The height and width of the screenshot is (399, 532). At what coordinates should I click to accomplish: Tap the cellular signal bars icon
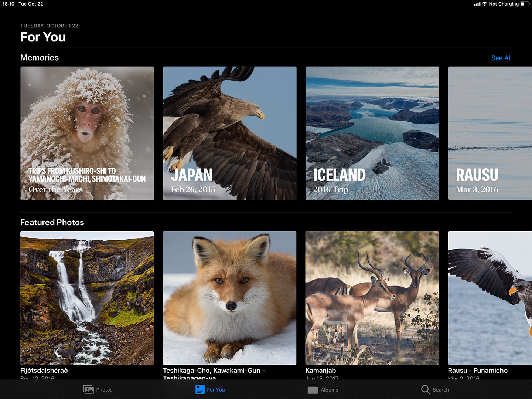(x=477, y=4)
